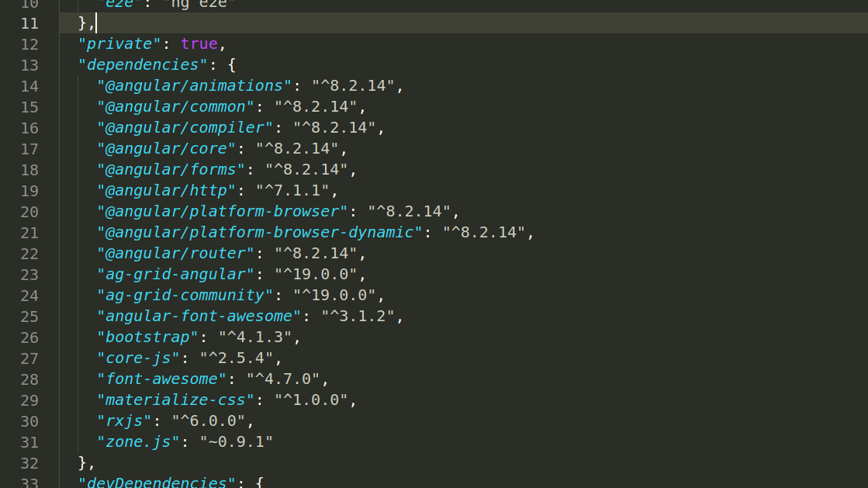
Task: Select line number 12 in gutter
Action: pyautogui.click(x=29, y=44)
